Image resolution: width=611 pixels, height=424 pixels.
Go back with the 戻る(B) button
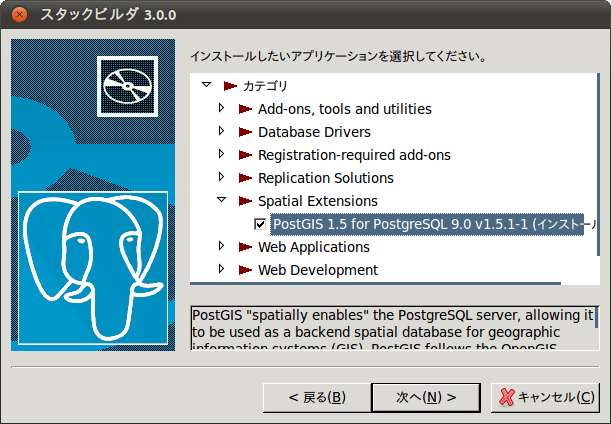tap(317, 398)
